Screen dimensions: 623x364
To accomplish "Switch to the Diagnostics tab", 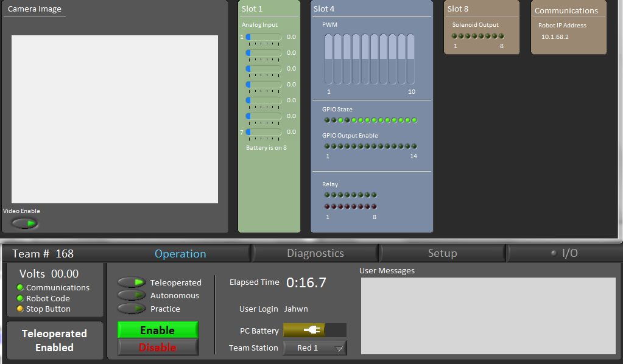I will click(x=315, y=253).
